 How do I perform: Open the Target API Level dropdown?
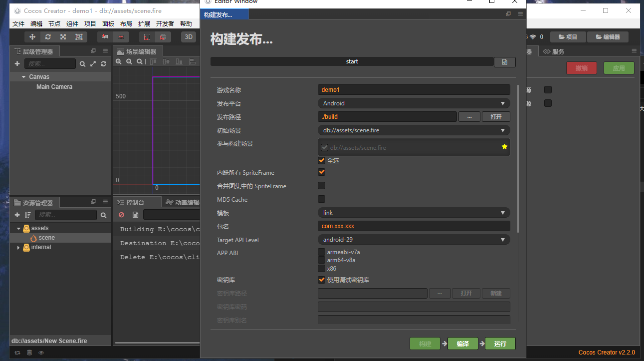click(414, 240)
